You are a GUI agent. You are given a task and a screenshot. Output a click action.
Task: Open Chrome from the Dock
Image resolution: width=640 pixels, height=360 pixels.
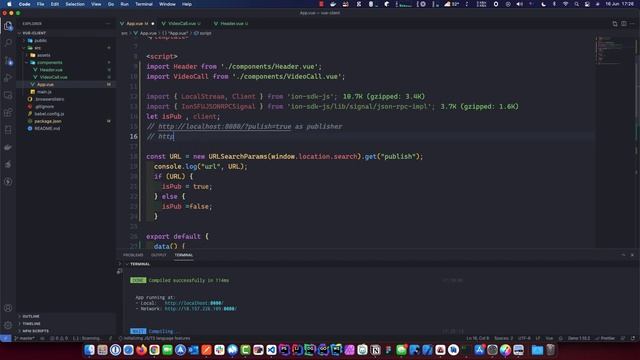pos(154,350)
